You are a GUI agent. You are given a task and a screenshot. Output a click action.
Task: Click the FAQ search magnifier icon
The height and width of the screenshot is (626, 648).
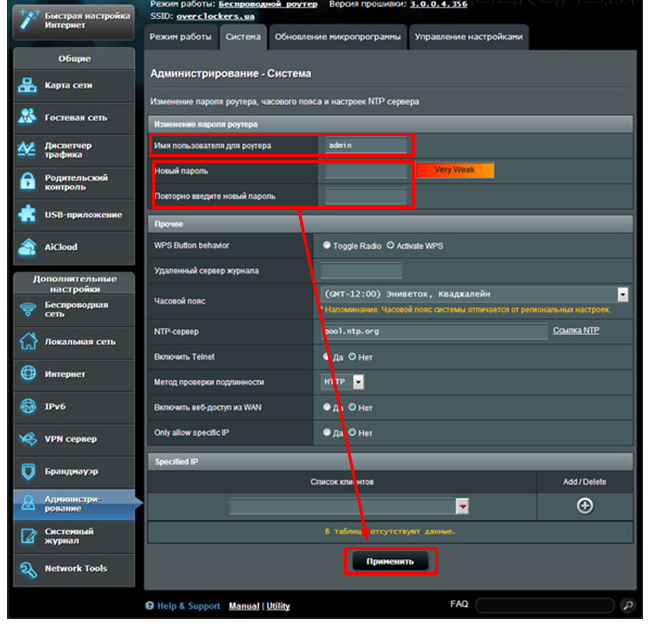click(628, 605)
